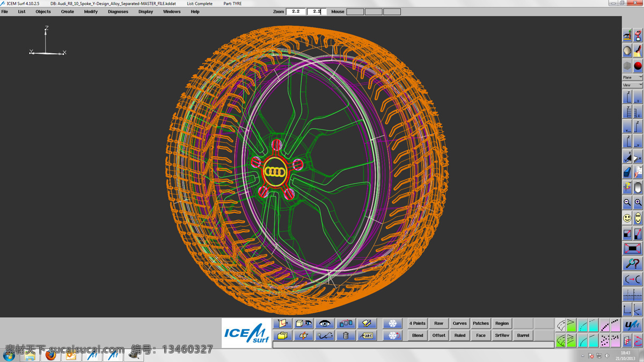Click the yellow folder icon in bottom toolbar

tap(282, 336)
